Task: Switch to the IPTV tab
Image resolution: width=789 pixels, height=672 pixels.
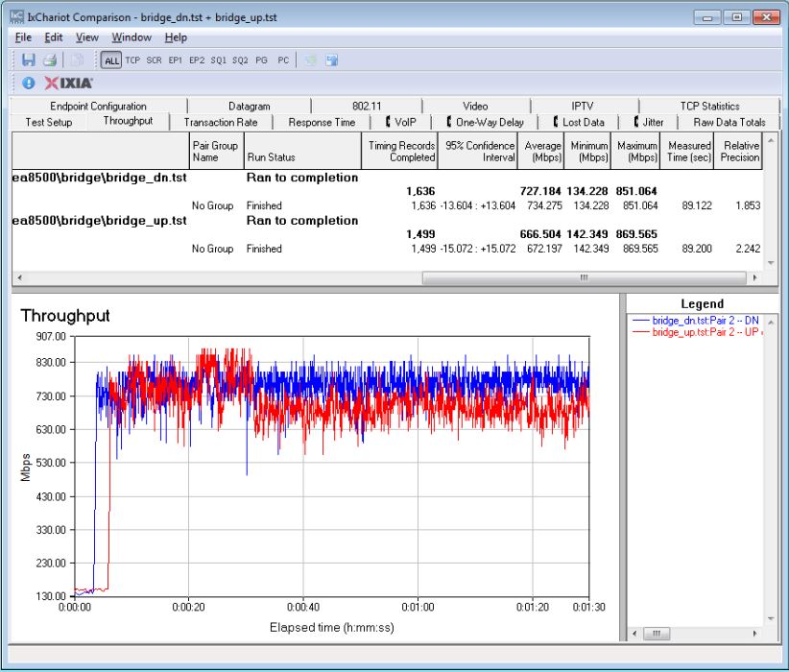Action: coord(583,107)
